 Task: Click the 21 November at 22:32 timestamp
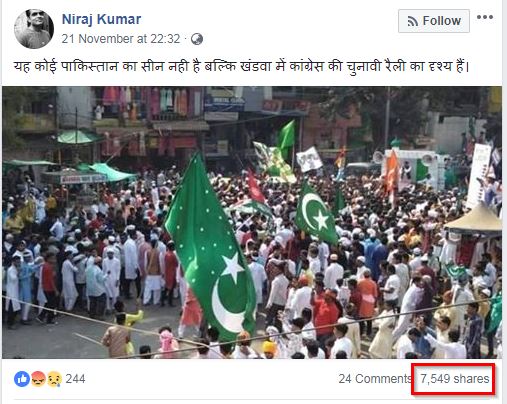121,39
